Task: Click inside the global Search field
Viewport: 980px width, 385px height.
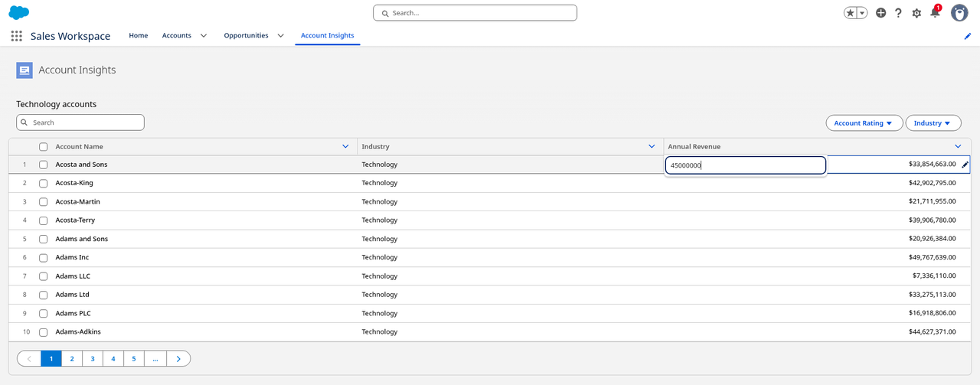Action: tap(475, 13)
